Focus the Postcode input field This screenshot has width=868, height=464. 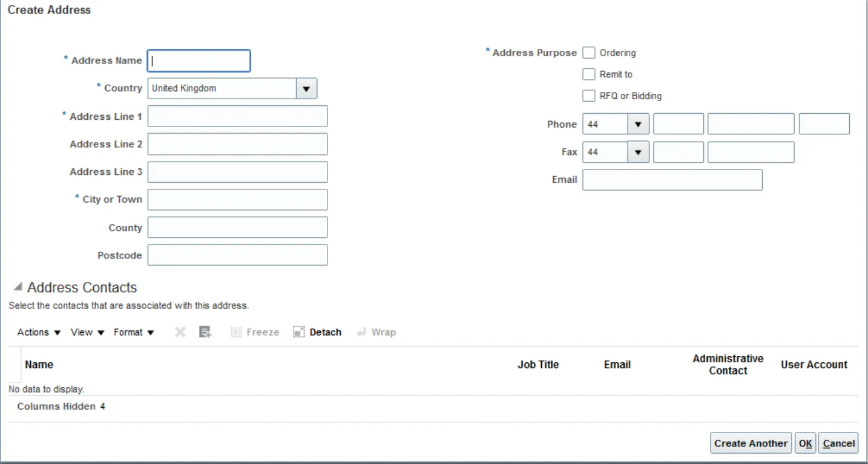[237, 255]
